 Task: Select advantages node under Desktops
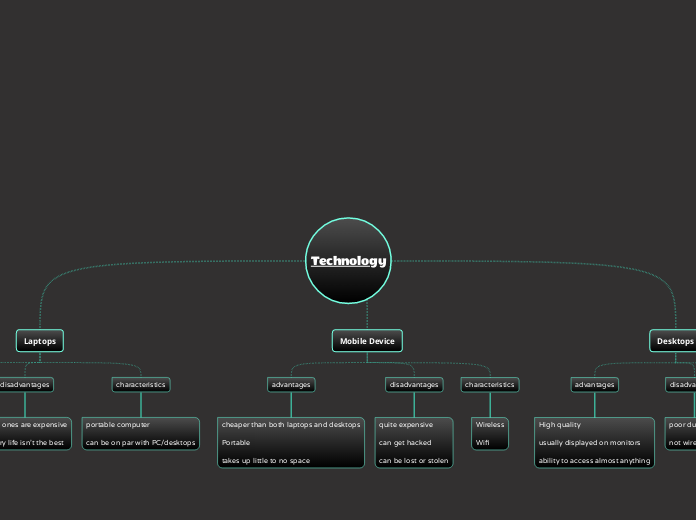pyautogui.click(x=594, y=384)
